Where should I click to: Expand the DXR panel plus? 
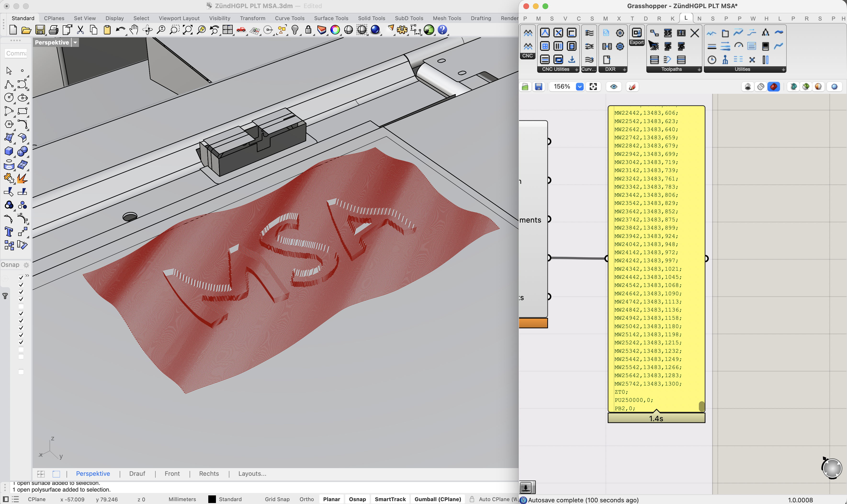coord(624,70)
